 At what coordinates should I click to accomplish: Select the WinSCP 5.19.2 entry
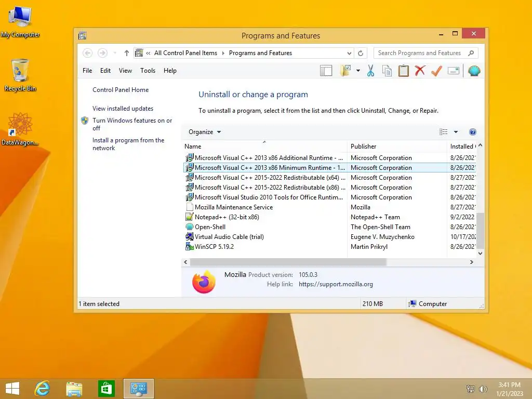329,246
